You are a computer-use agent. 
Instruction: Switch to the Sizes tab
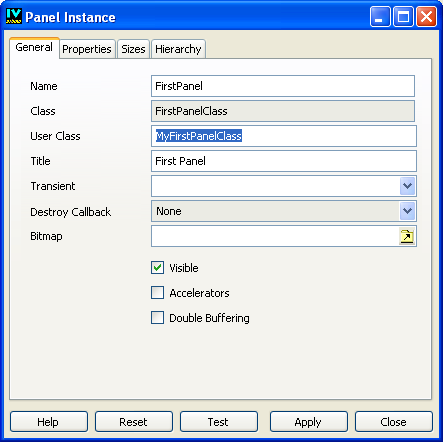coord(133,49)
